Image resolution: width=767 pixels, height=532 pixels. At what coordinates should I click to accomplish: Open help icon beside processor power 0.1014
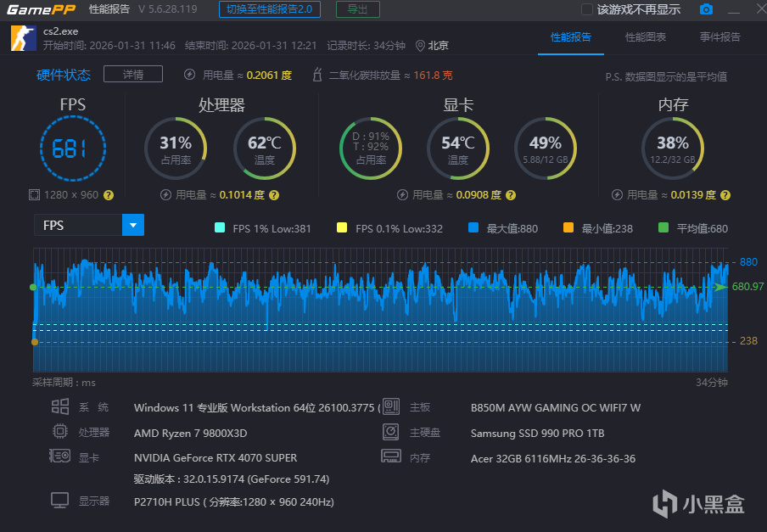point(274,195)
